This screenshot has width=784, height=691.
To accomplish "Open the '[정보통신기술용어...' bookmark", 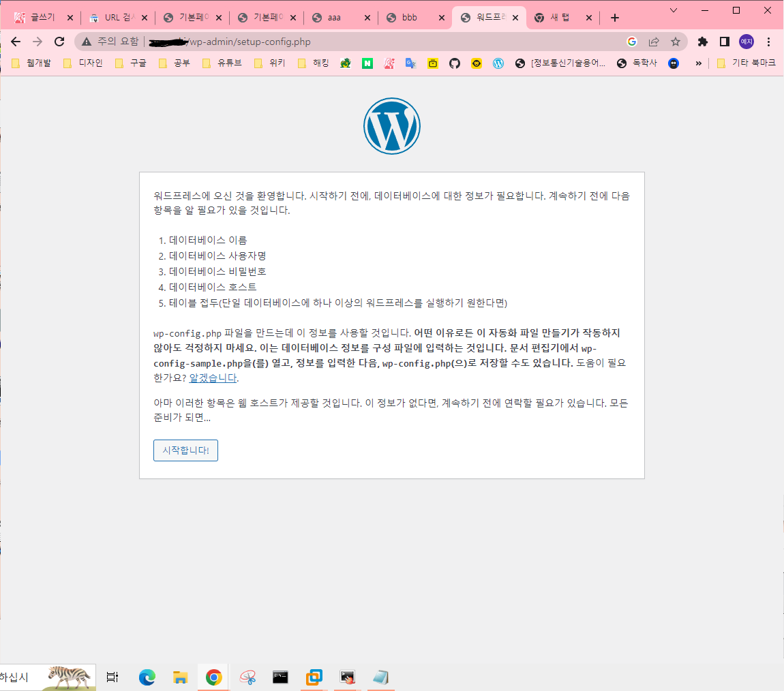I will pyautogui.click(x=560, y=63).
